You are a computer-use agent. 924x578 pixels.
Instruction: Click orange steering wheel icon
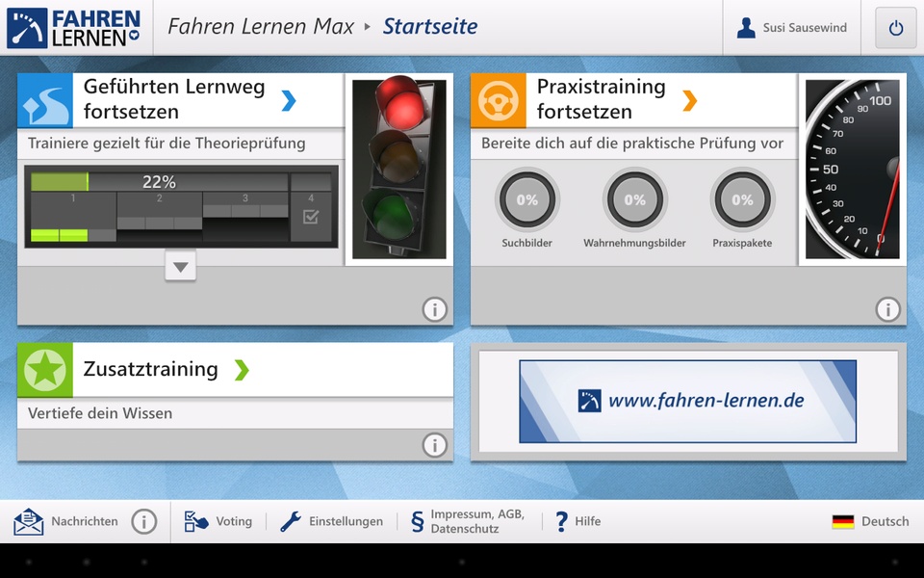point(498,100)
